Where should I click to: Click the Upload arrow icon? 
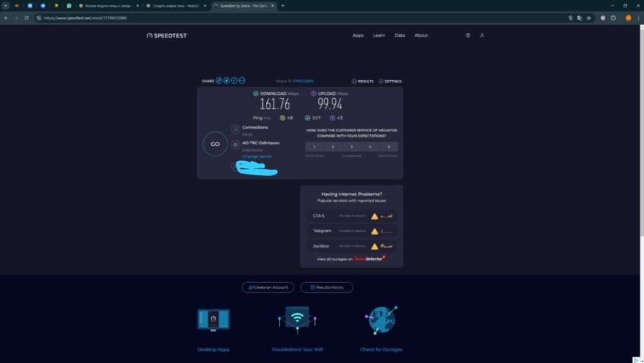point(314,93)
